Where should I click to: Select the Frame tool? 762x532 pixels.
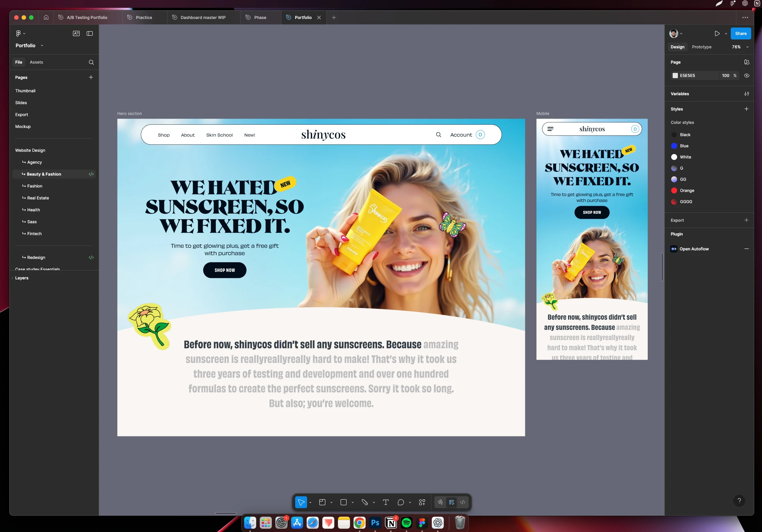tap(322, 502)
